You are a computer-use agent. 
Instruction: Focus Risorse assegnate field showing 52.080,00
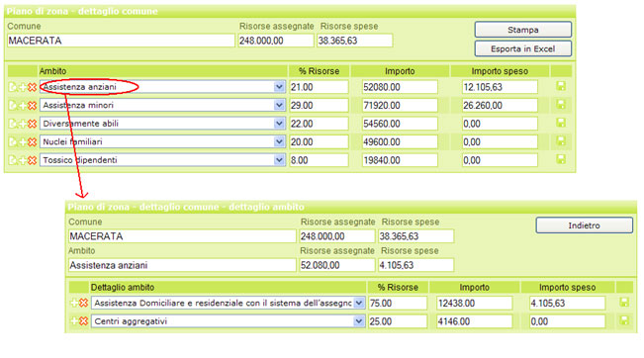(x=336, y=265)
